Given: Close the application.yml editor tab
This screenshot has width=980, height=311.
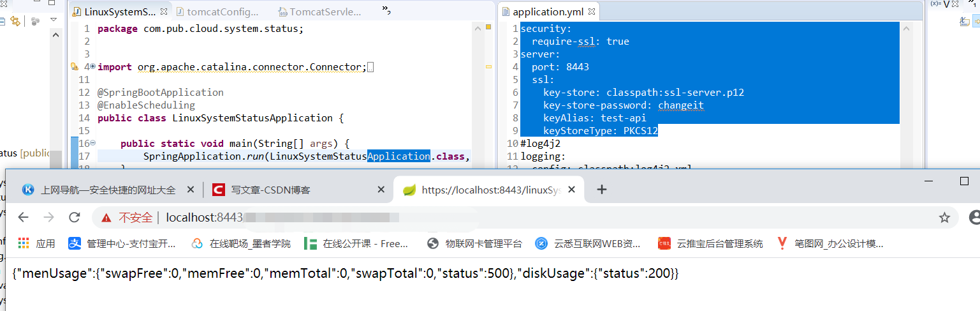Looking at the screenshot, I should click(x=591, y=11).
